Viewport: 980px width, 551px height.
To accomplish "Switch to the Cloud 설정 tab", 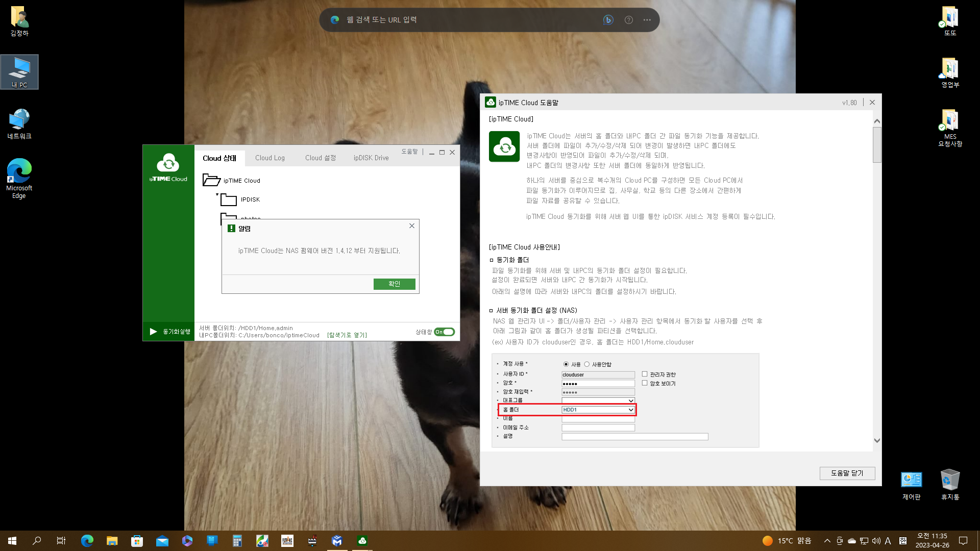I will click(321, 158).
